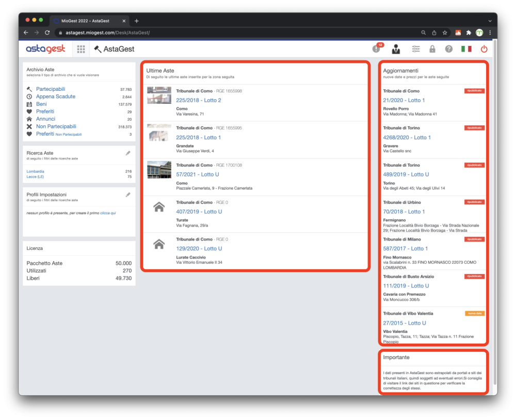
Task: Click the 'Liberi' value 49.730
Action: tap(123, 279)
